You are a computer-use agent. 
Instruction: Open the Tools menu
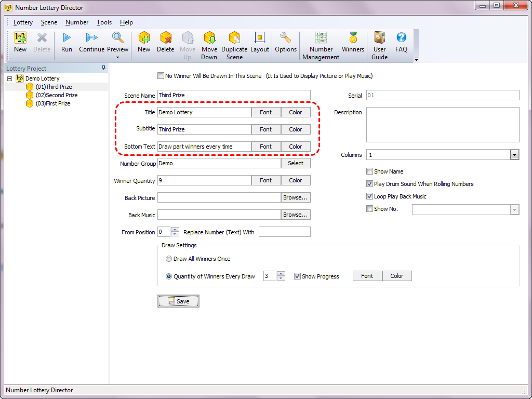[104, 22]
